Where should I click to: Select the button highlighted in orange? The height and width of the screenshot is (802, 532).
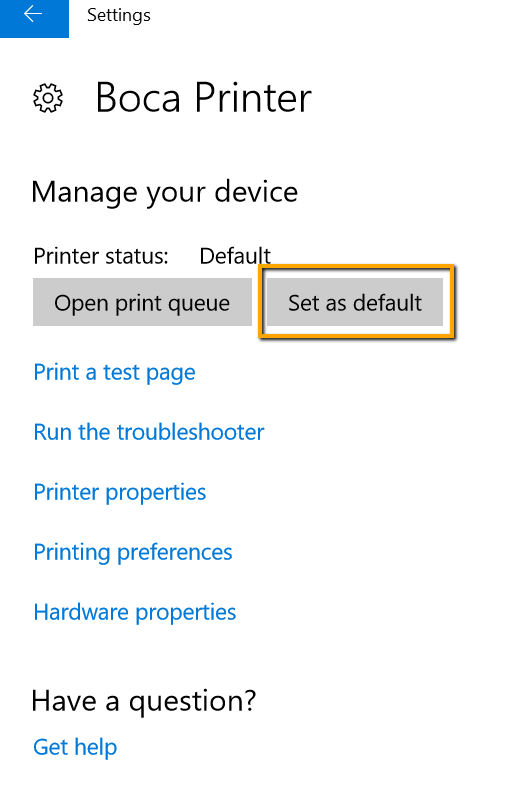coord(355,302)
